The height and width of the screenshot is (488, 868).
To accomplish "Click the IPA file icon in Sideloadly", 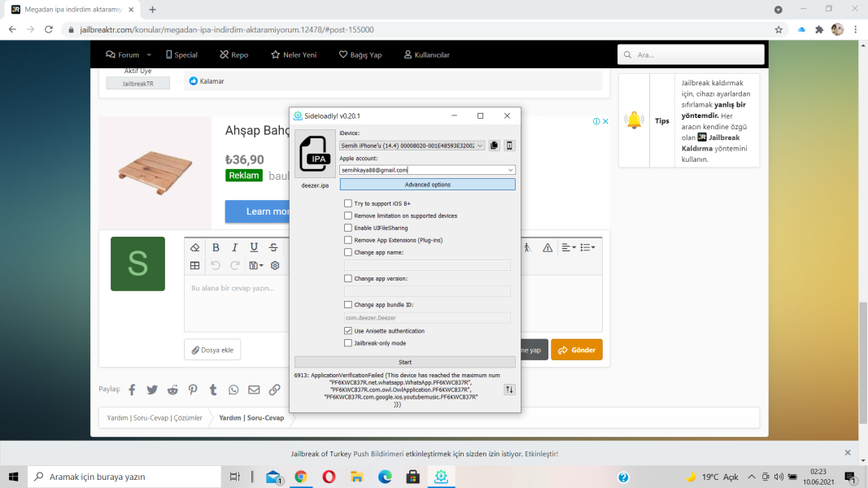I will pyautogui.click(x=315, y=155).
